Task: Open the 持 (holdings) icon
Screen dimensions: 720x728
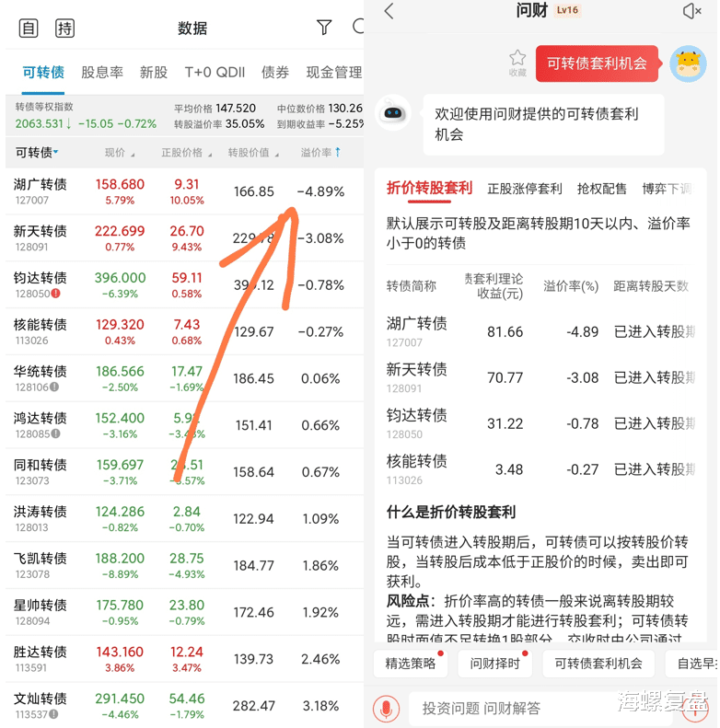Action: pyautogui.click(x=64, y=29)
